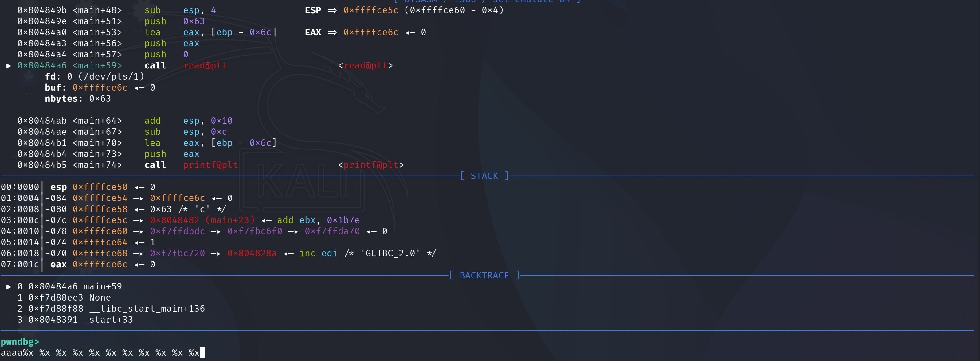The width and height of the screenshot is (980, 361).
Task: Click the red printf@plt operand after call
Action: (x=211, y=165)
